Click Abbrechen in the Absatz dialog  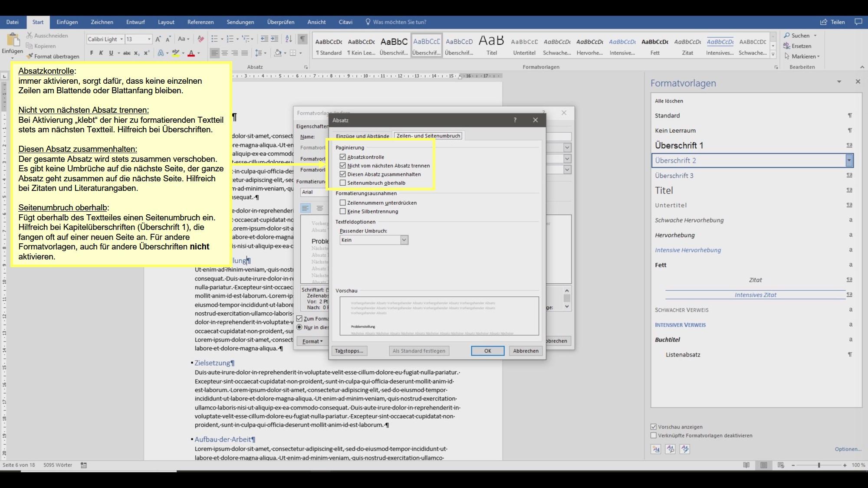tap(526, 351)
